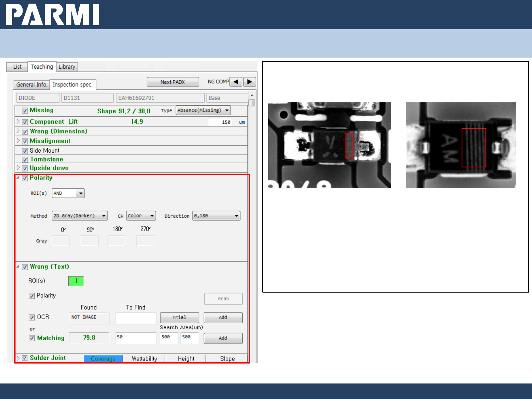This screenshot has height=399, width=532.
Task: Switch to the Wettability tab
Action: coord(144,359)
